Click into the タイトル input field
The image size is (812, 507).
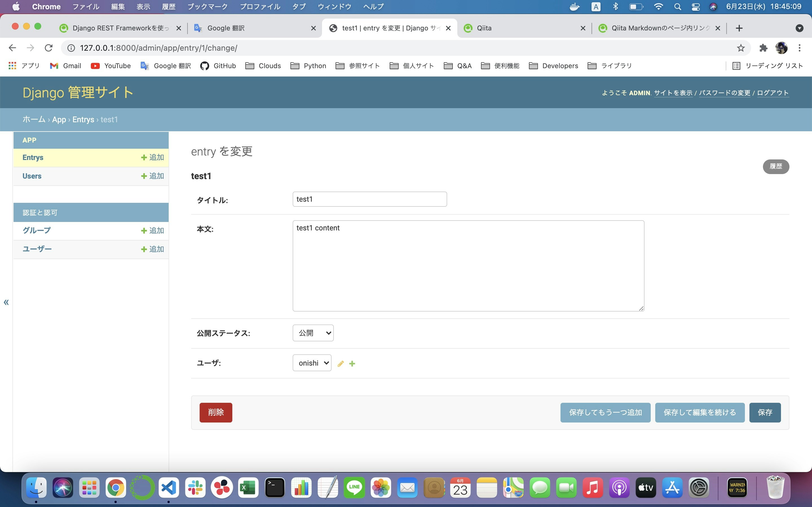point(369,199)
